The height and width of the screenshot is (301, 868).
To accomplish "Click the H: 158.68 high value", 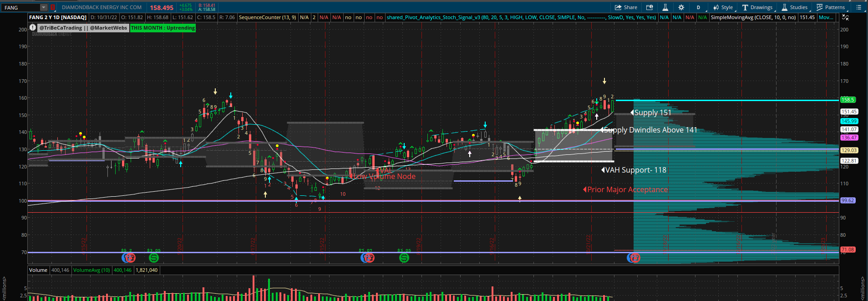I will [157, 17].
